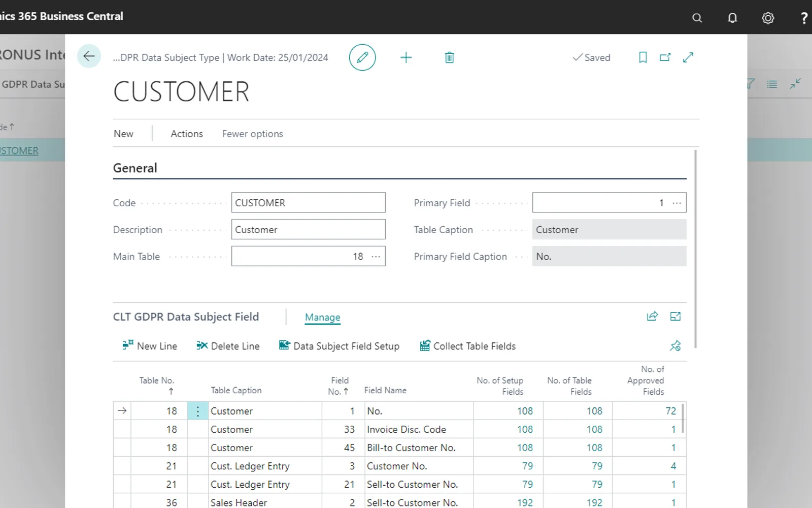Open settings gear
Image resolution: width=812 pixels, height=508 pixels.
pyautogui.click(x=768, y=18)
